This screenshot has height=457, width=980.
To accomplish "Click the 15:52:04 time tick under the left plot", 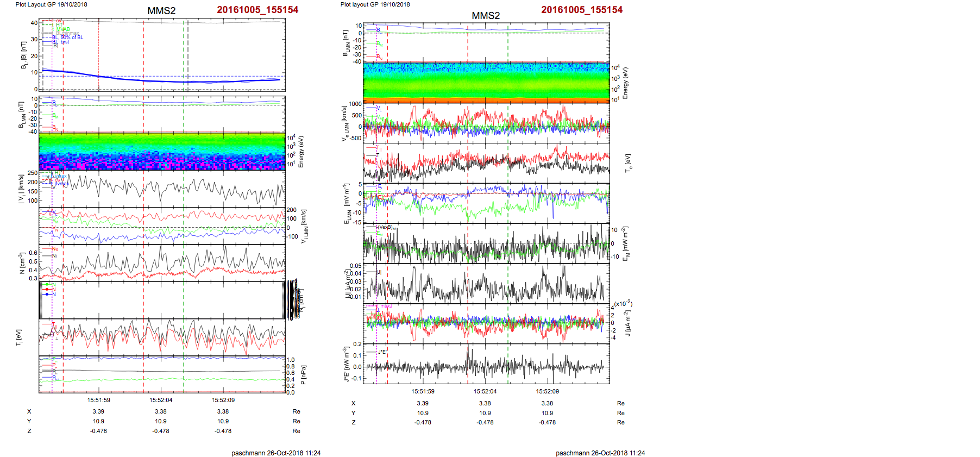I will (x=161, y=400).
